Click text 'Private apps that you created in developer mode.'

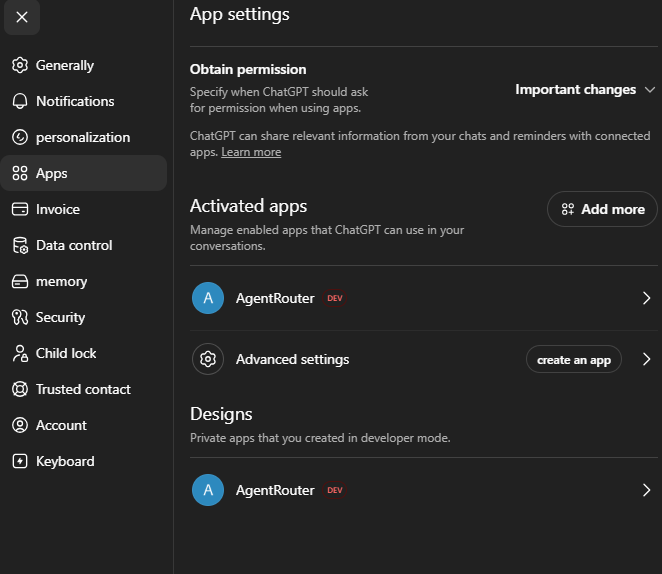click(320, 438)
